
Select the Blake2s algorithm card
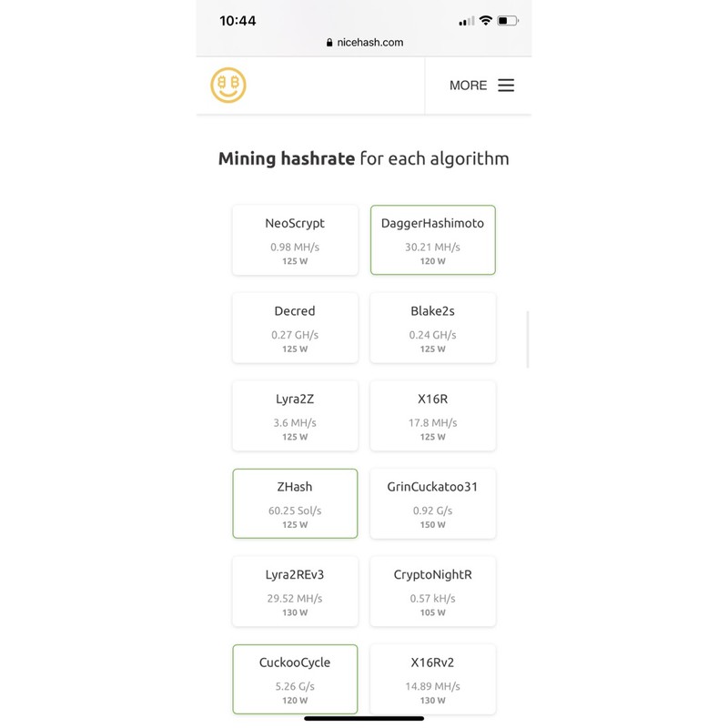click(432, 328)
